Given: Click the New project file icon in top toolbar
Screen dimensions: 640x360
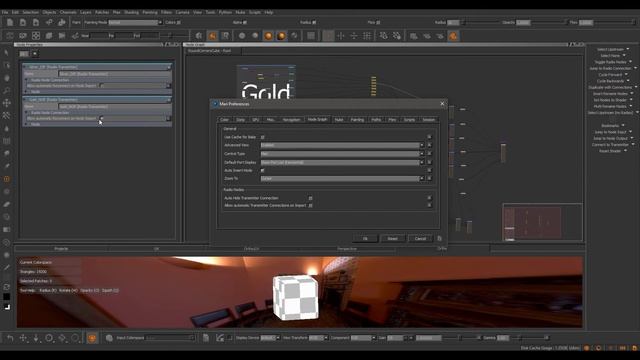Looking at the screenshot, I should click(x=10, y=22).
